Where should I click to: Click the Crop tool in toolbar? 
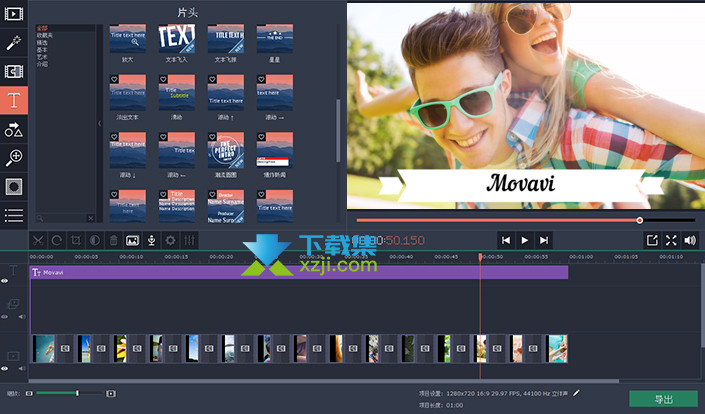tap(76, 240)
